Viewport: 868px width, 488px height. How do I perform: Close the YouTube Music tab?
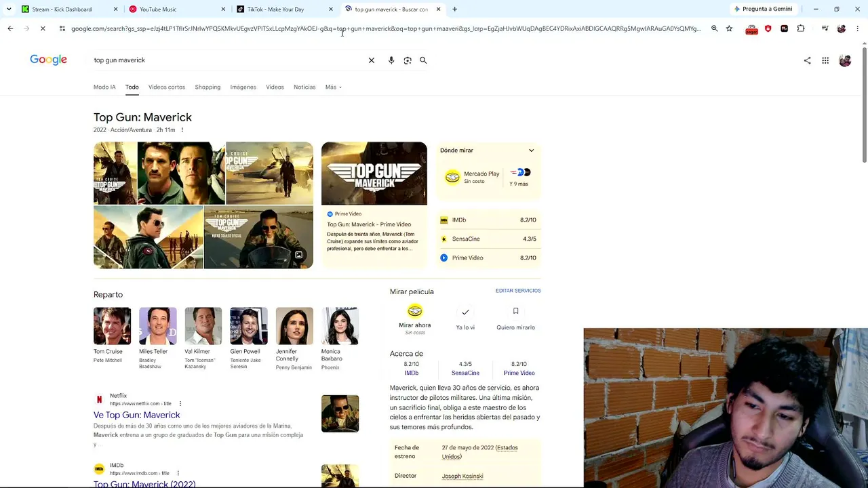(x=223, y=9)
